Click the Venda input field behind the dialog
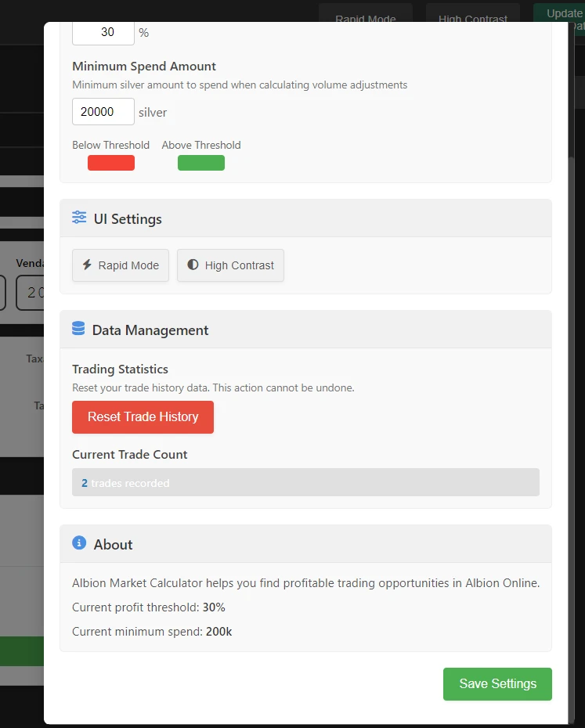585x728 pixels. (x=30, y=292)
